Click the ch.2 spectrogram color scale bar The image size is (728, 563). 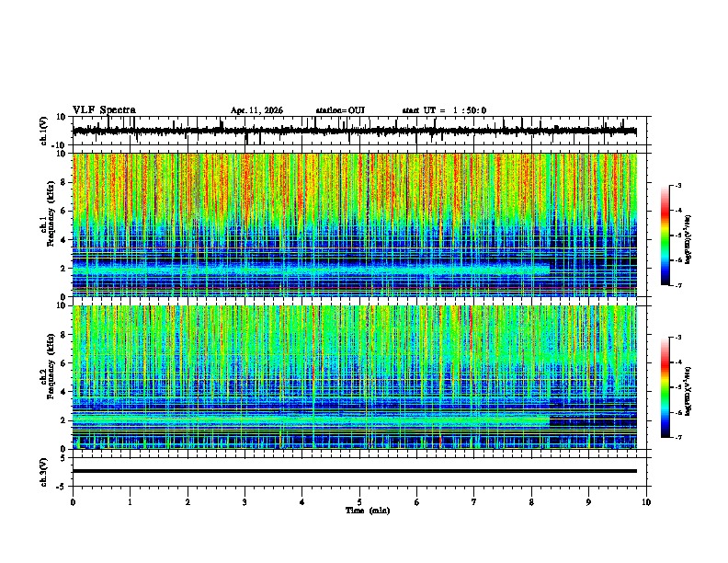(x=665, y=387)
